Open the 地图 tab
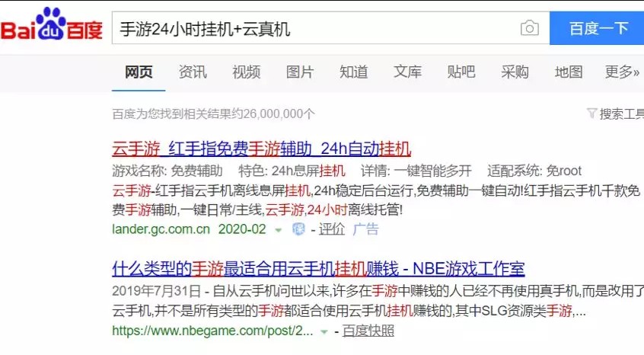The height and width of the screenshot is (355, 644). click(569, 72)
